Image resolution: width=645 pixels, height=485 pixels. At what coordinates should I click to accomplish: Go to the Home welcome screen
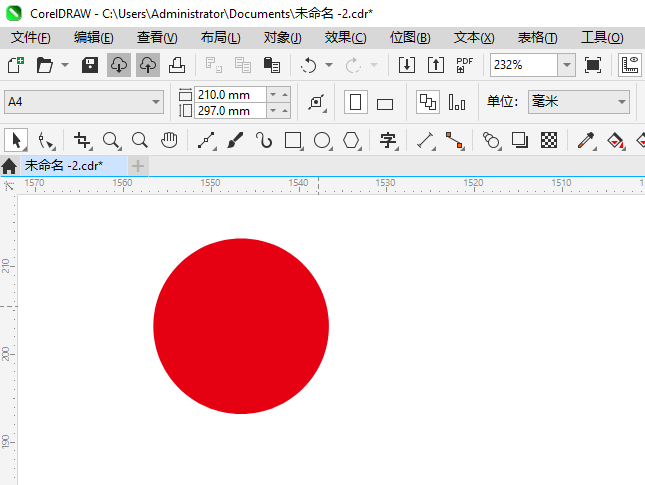pyautogui.click(x=9, y=166)
